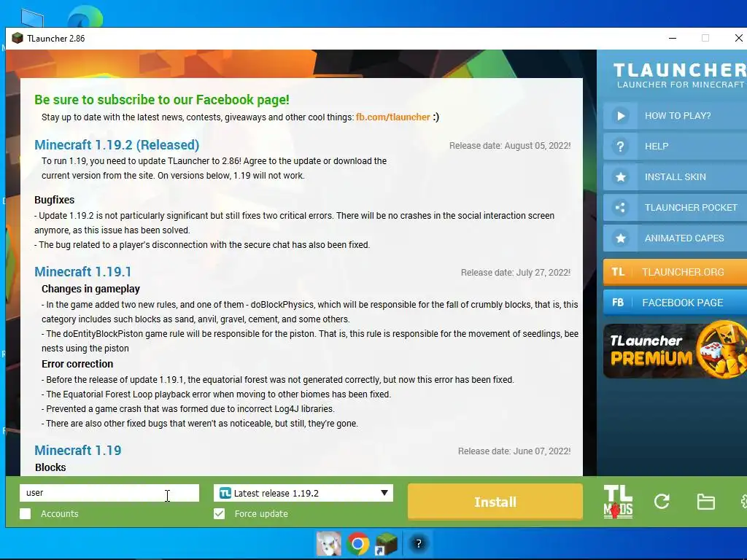Click the refresh arrow icon
This screenshot has width=747, height=560.
click(662, 502)
